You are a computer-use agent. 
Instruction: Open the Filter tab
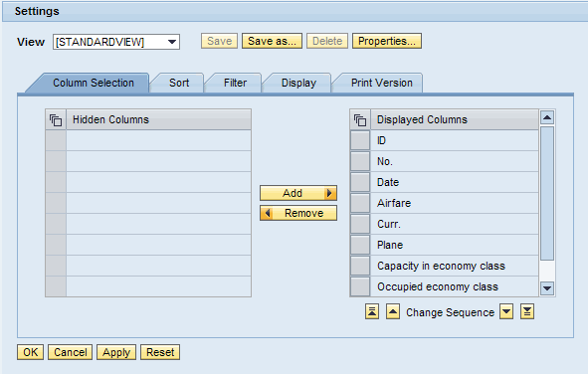click(x=235, y=83)
